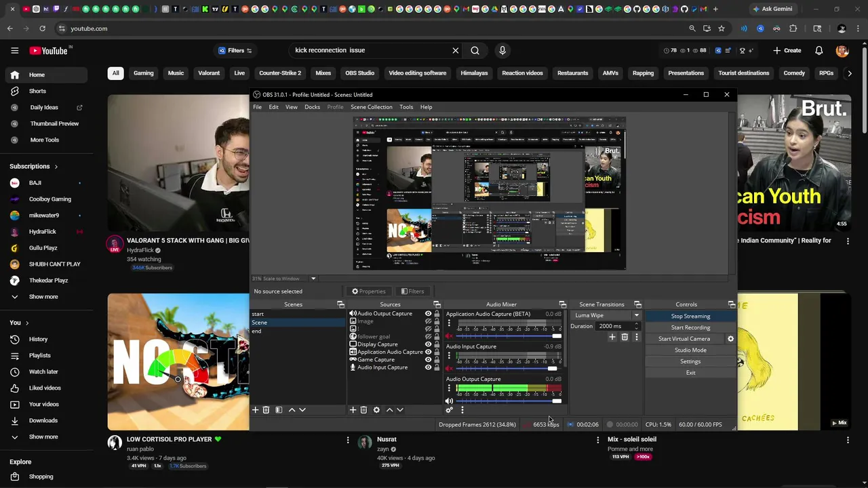Hide Audio Input Capture source eye
868x488 pixels.
point(428,367)
